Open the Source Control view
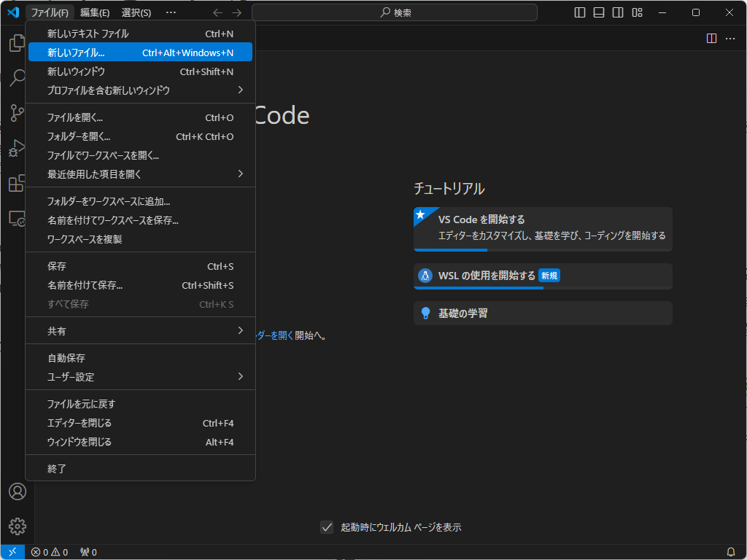Screen dimensions: 747x560 click(x=18, y=113)
